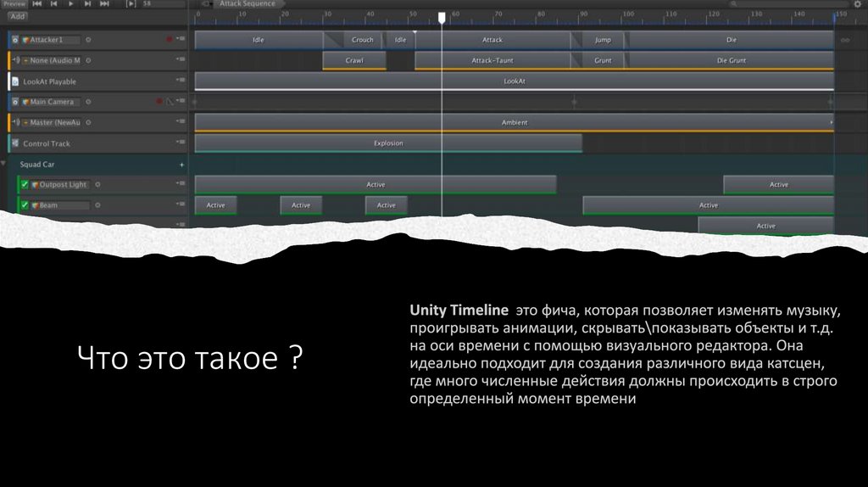Click LookAt Playable script icon

(x=15, y=81)
